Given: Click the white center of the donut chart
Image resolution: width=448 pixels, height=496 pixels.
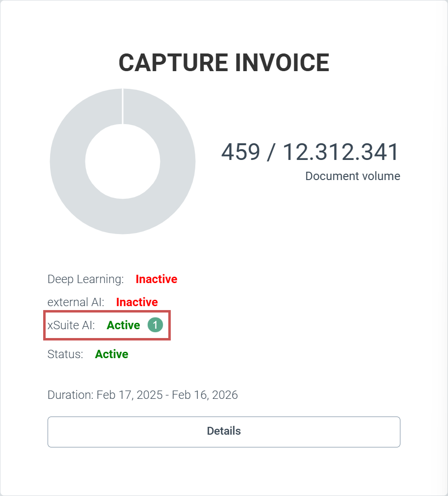Looking at the screenshot, I should point(123,161).
